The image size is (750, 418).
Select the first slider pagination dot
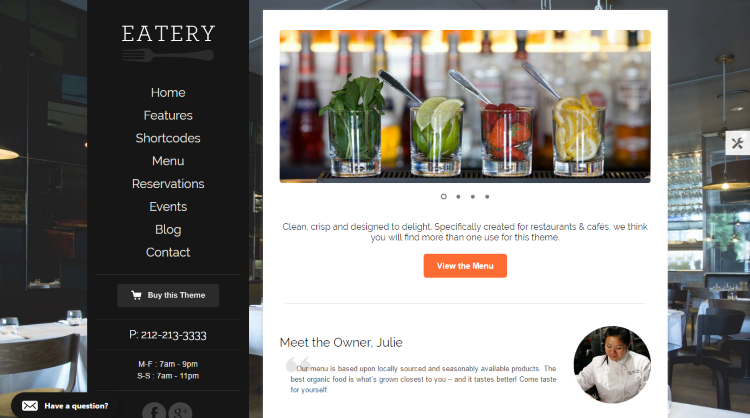(x=443, y=197)
